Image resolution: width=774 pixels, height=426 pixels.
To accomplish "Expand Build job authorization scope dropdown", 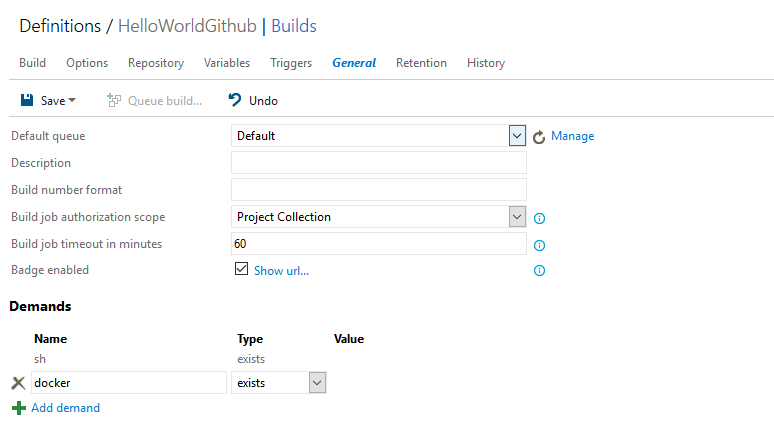I will pyautogui.click(x=517, y=217).
